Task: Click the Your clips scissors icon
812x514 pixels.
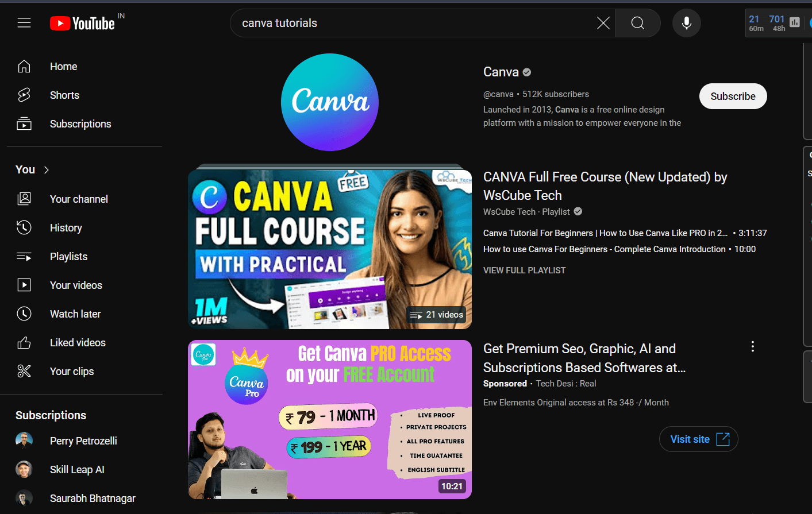Action: 24,372
